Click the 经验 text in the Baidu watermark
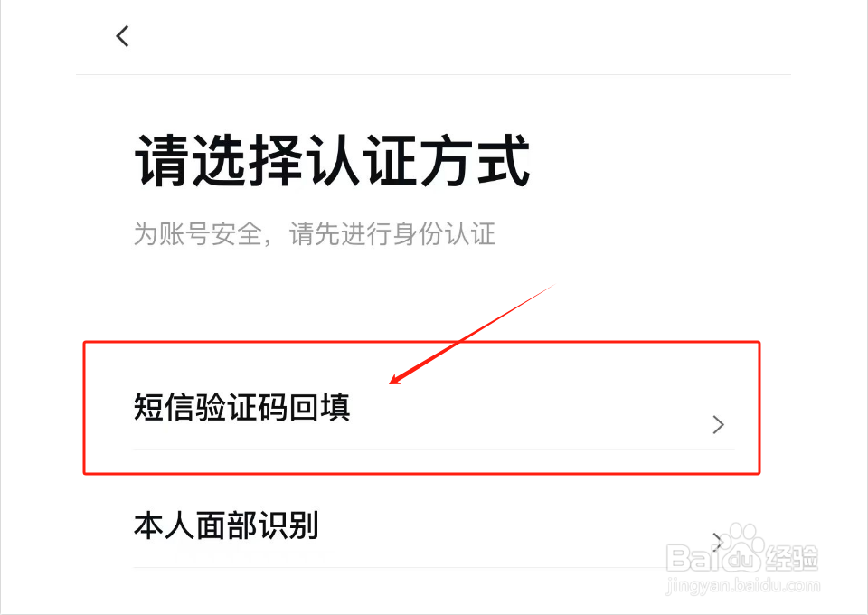The image size is (868, 615). click(x=792, y=558)
